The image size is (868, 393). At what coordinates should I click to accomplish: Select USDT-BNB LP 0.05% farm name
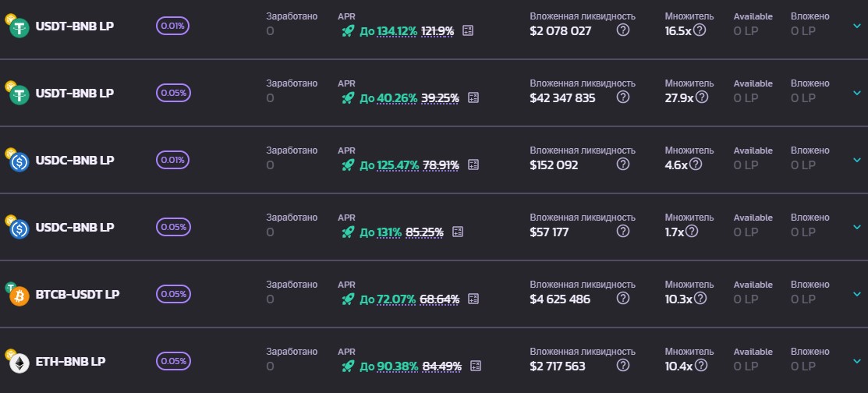point(75,93)
